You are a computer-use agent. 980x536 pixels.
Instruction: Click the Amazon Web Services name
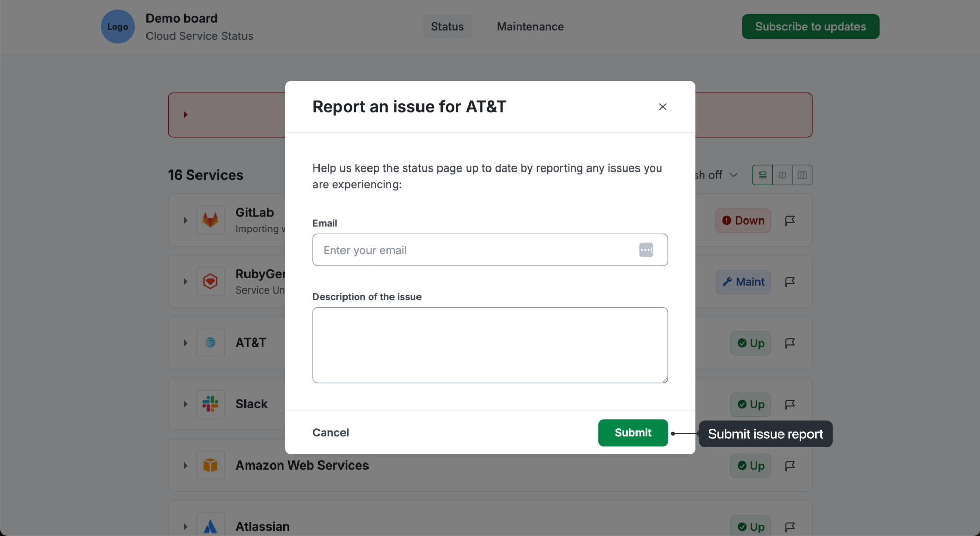(x=302, y=466)
